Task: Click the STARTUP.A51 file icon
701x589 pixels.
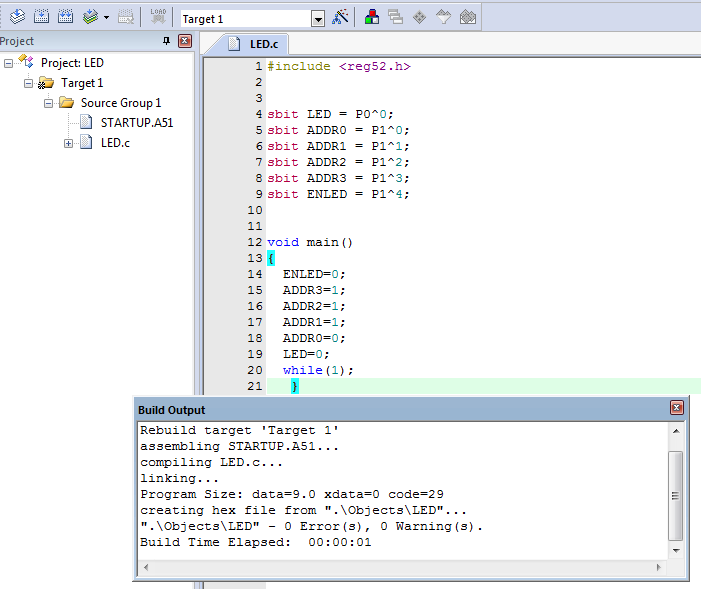Action: (86, 122)
